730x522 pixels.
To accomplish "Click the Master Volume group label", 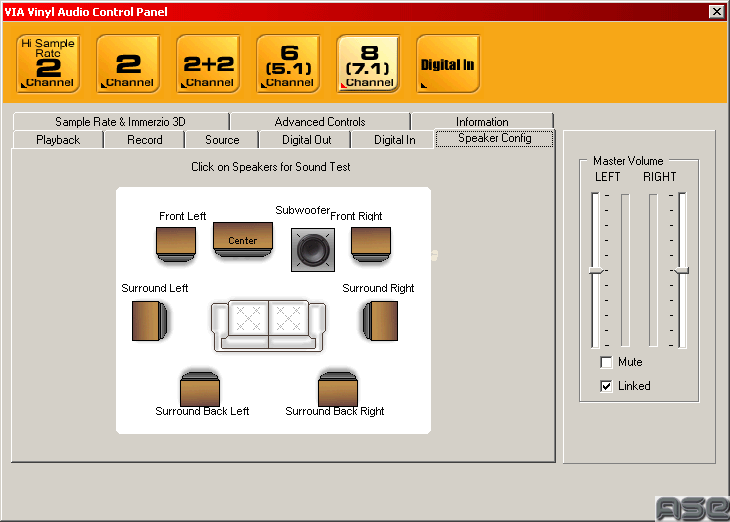I will click(x=628, y=161).
